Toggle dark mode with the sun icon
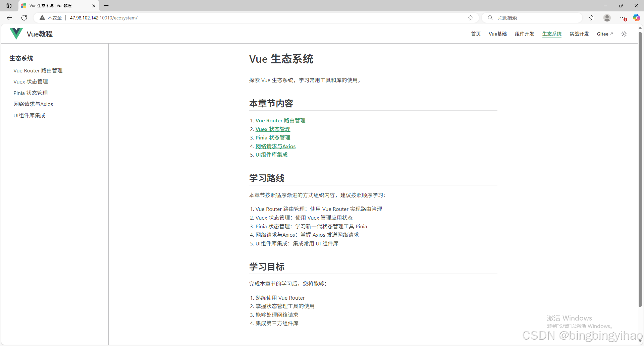This screenshot has width=644, height=346. (x=624, y=34)
